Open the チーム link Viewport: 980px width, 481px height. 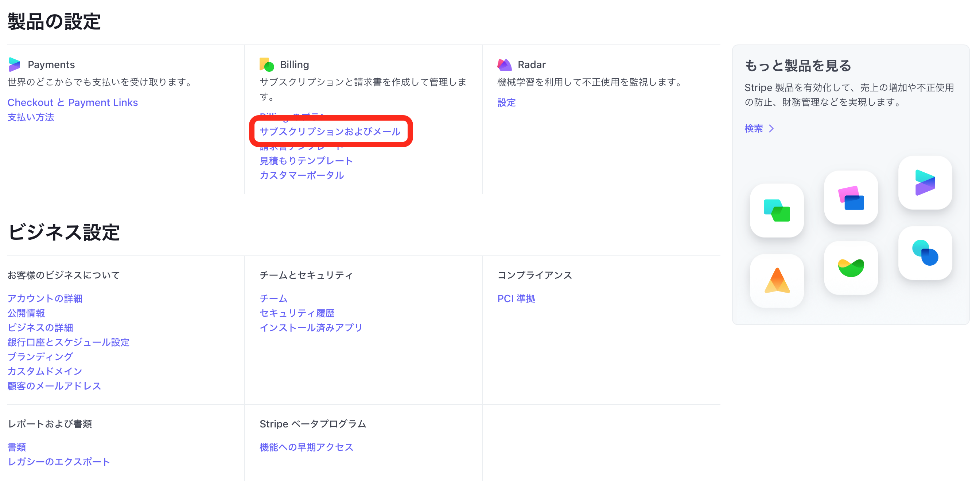(273, 298)
